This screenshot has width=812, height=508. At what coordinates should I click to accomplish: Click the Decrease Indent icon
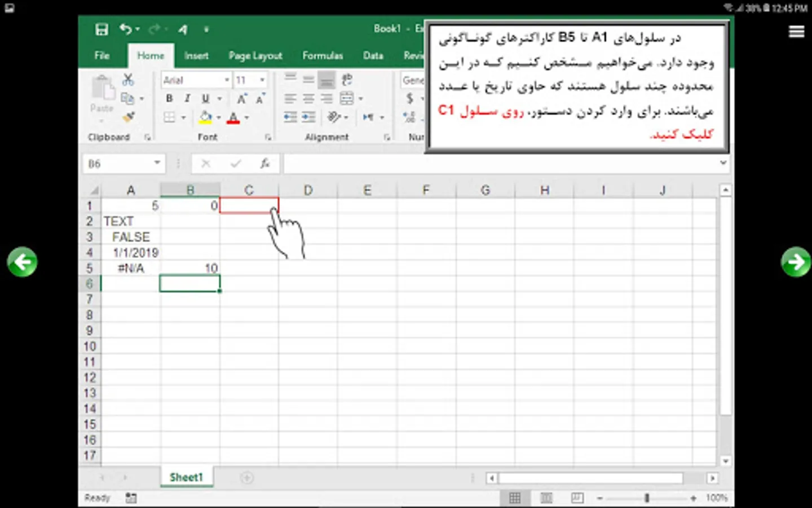[290, 117]
